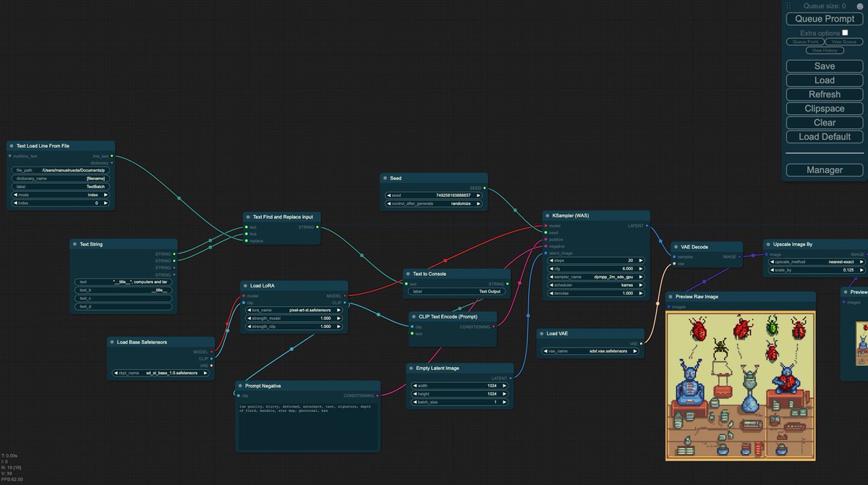Open the lora_name selector in Load LoRA

point(294,309)
